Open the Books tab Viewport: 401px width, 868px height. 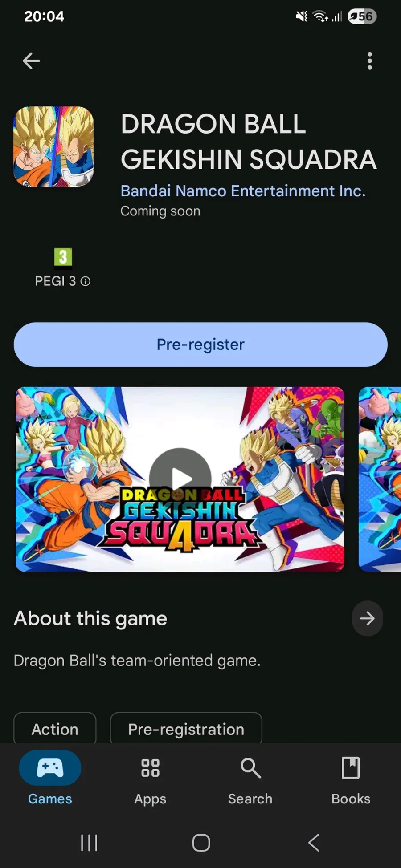point(351,778)
